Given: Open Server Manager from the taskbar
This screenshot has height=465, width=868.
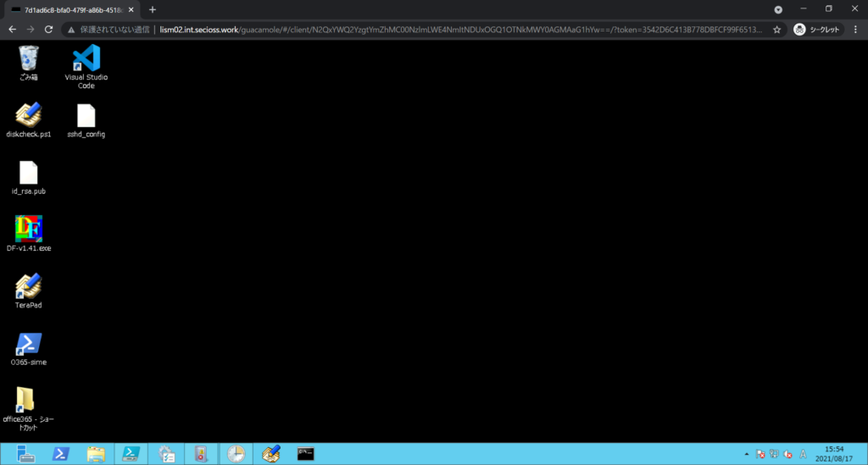Looking at the screenshot, I should [x=25, y=454].
